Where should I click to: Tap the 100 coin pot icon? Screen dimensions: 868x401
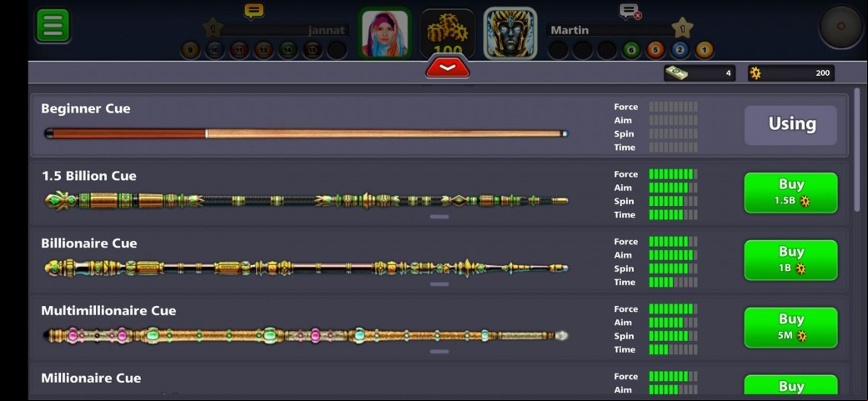[x=447, y=32]
